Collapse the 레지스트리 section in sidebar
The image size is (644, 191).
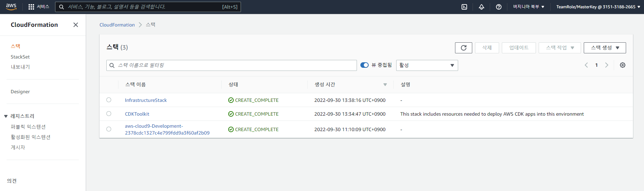point(6,116)
